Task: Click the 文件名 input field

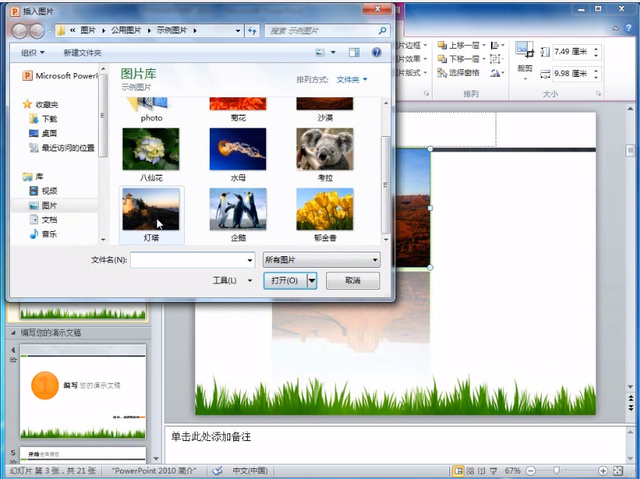Action: click(x=190, y=260)
